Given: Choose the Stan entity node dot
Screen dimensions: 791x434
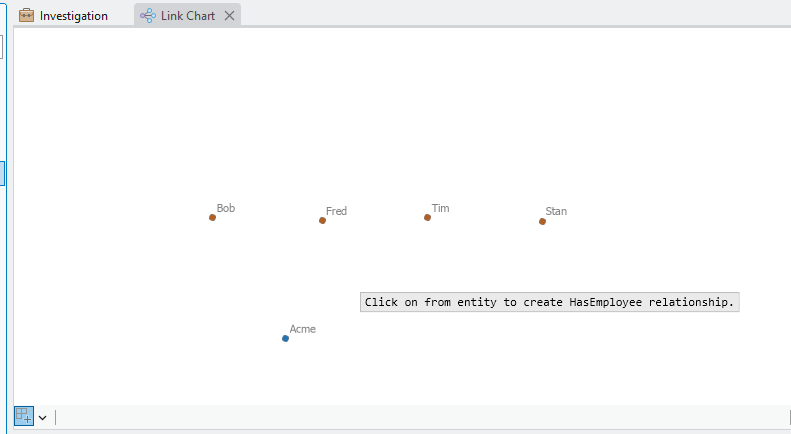Looking at the screenshot, I should pos(542,221).
